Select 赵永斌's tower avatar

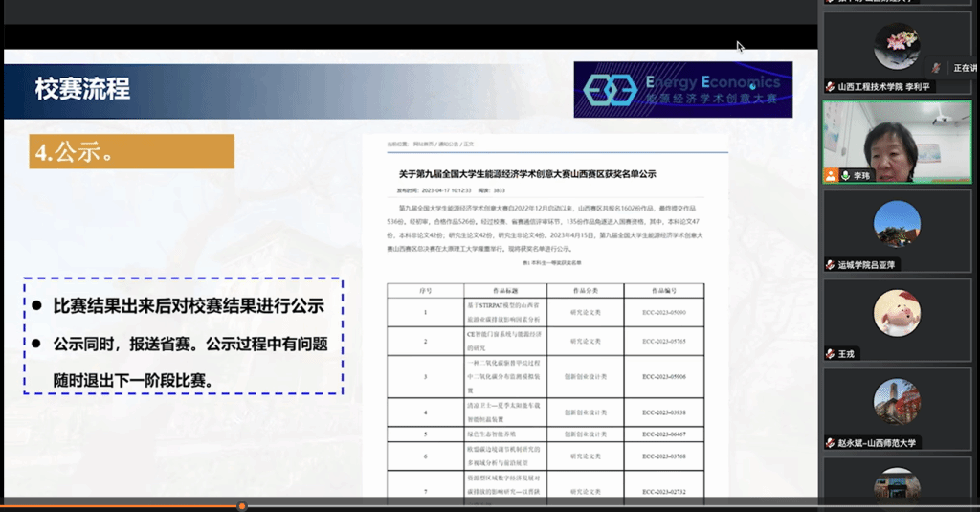[897, 402]
